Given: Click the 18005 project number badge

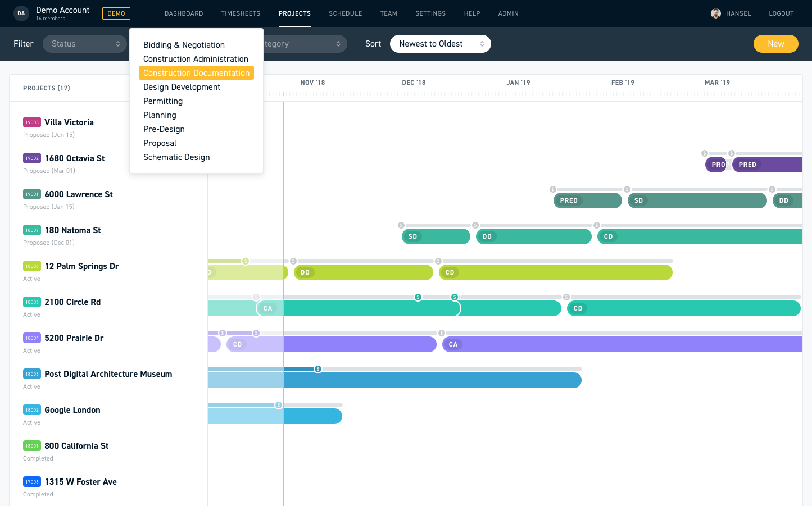Looking at the screenshot, I should (x=32, y=302).
